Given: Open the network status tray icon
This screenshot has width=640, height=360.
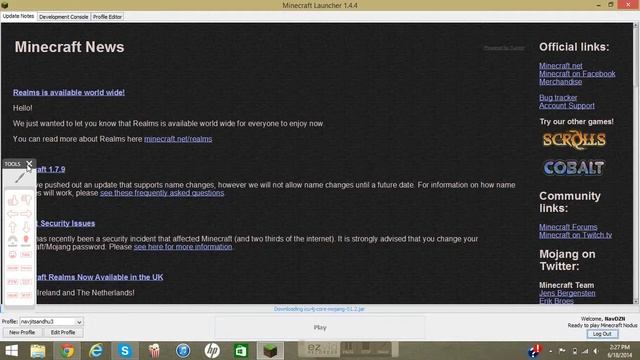Looking at the screenshot, I should [x=585, y=351].
